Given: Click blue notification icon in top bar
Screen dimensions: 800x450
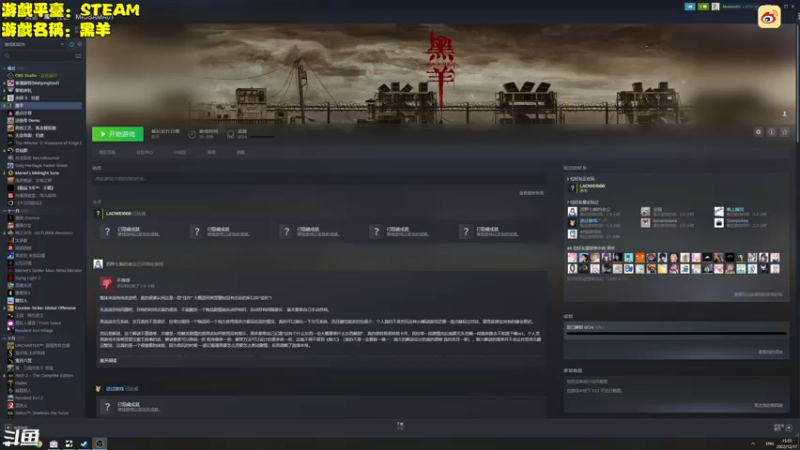Looking at the screenshot, I should coord(690,7).
